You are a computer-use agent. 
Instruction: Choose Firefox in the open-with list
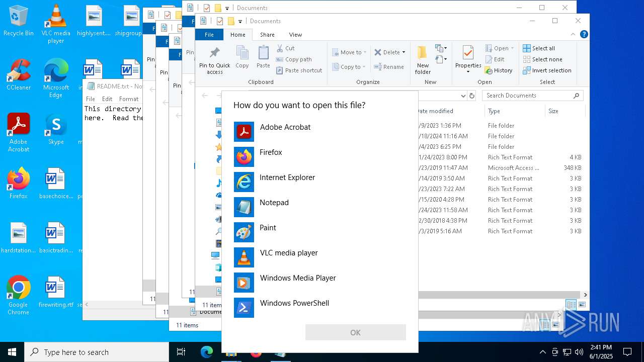pyautogui.click(x=320, y=157)
